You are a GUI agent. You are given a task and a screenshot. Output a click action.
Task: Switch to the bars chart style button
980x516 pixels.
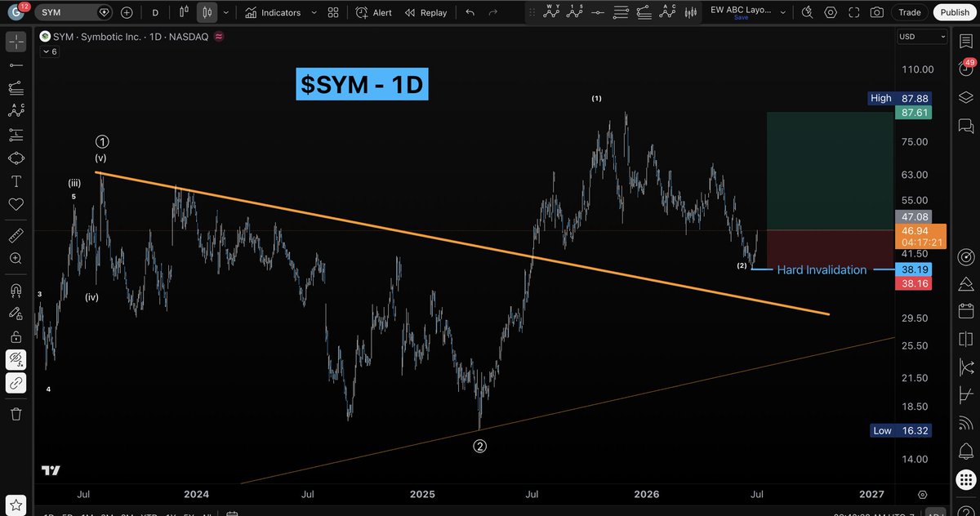point(184,12)
